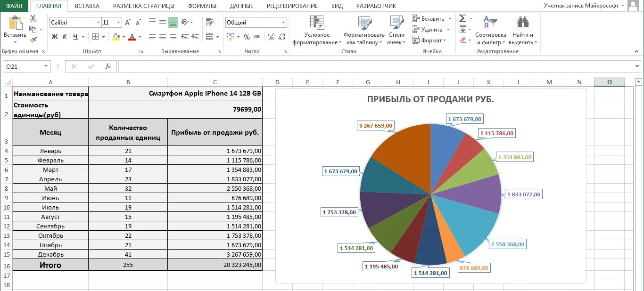Toggle bottom vertical alignment (highlighted)

pos(173,22)
